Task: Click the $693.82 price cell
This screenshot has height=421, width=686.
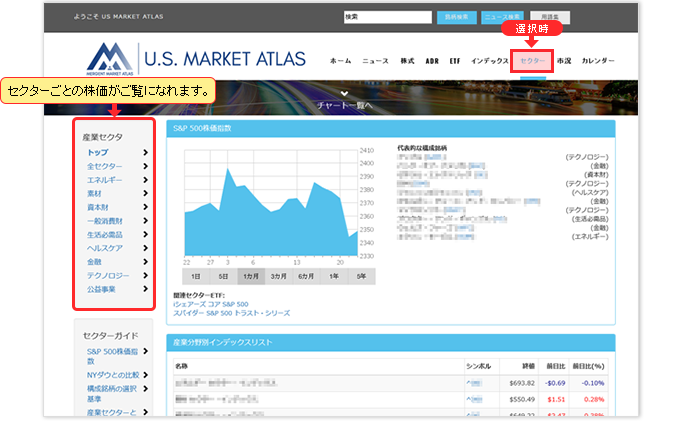Action: coord(522,383)
